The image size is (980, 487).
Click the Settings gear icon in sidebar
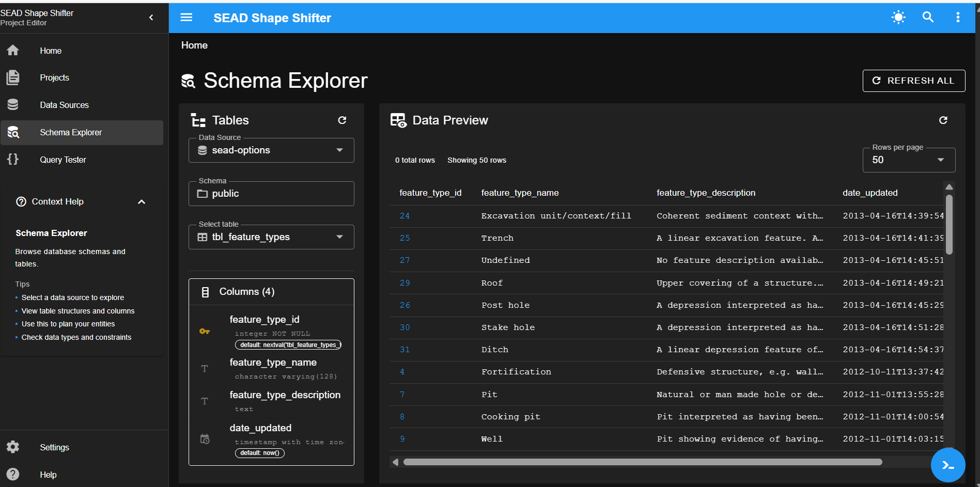tap(13, 447)
